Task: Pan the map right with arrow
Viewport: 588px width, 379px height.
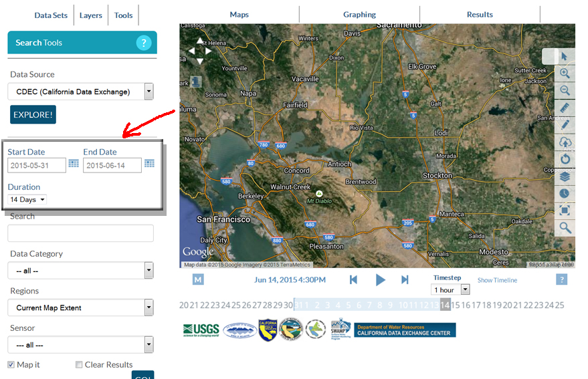Action: click(208, 51)
